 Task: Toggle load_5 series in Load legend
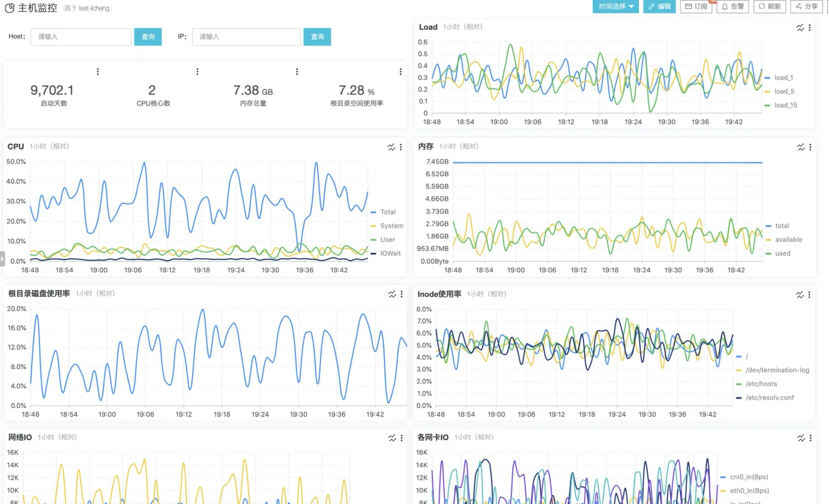pyautogui.click(x=779, y=91)
